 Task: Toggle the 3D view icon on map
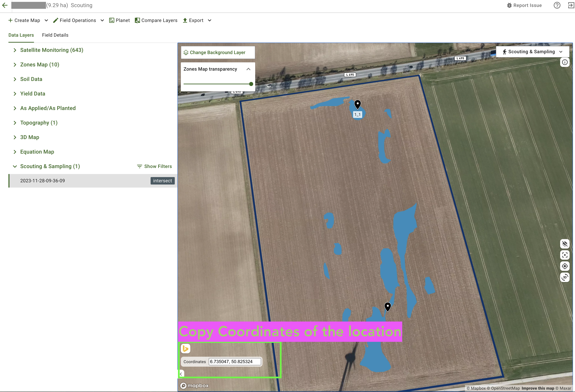tap(565, 277)
